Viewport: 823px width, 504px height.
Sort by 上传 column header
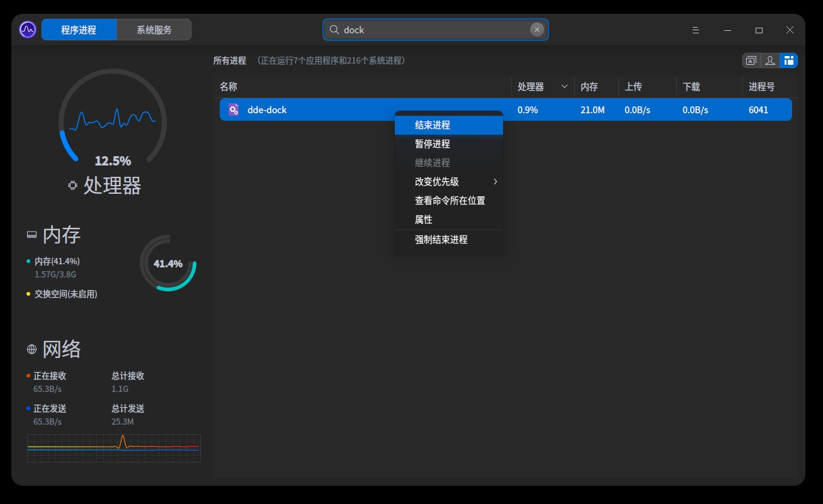647,87
